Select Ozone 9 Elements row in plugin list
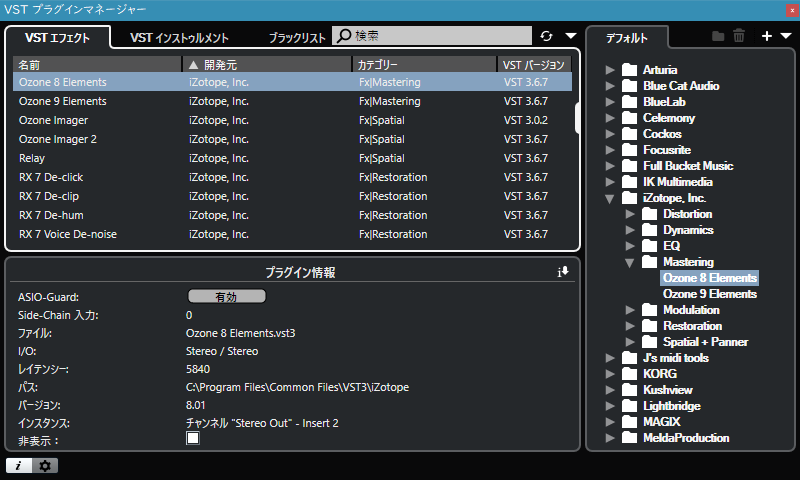 pyautogui.click(x=292, y=101)
